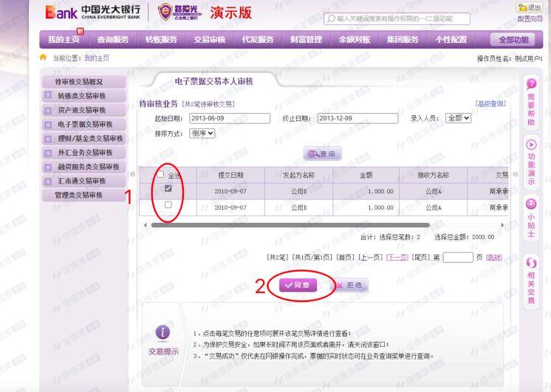551x392 pixels.
Task: Open the 小贴士 smiley icon
Action: tap(531, 204)
